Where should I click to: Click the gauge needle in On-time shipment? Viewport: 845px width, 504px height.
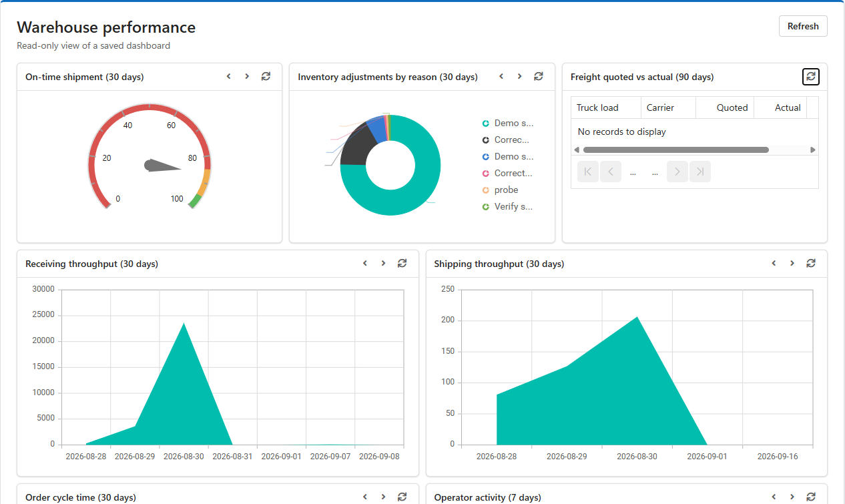pyautogui.click(x=163, y=166)
